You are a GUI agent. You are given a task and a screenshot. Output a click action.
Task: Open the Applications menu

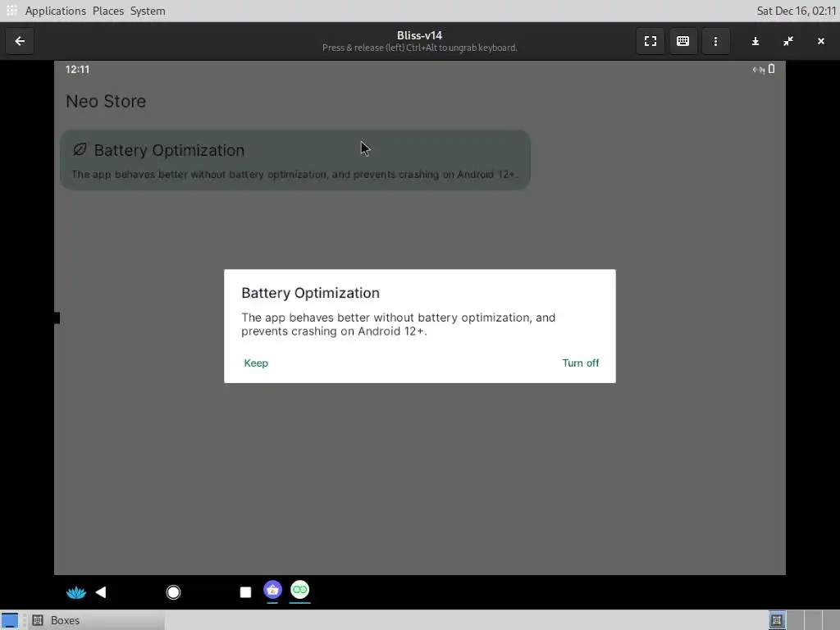(55, 11)
